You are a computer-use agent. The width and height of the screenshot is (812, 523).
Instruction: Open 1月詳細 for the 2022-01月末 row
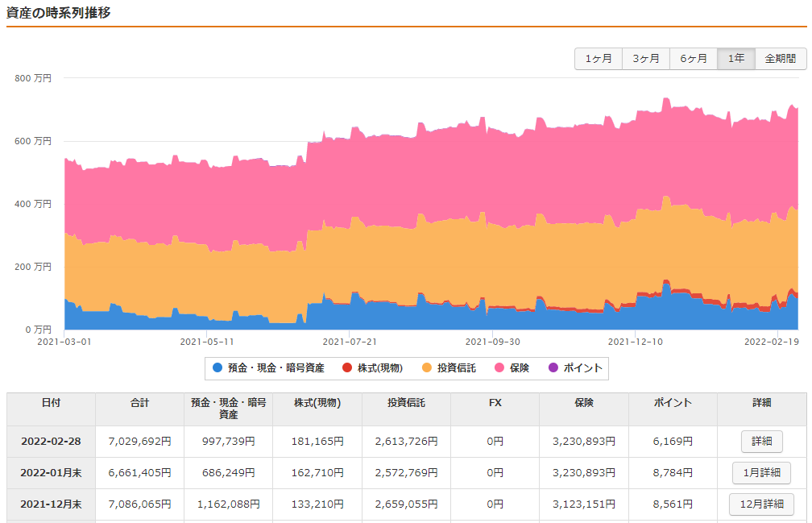(761, 473)
